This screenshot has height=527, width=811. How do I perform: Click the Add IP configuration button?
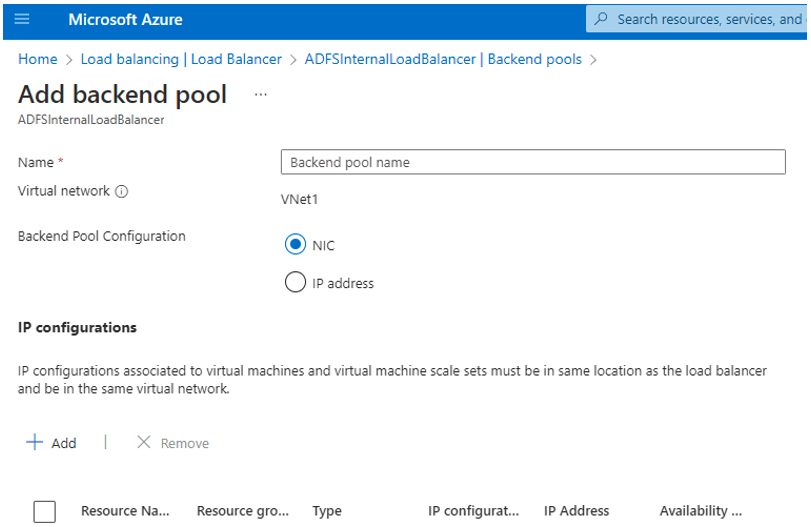tap(51, 443)
